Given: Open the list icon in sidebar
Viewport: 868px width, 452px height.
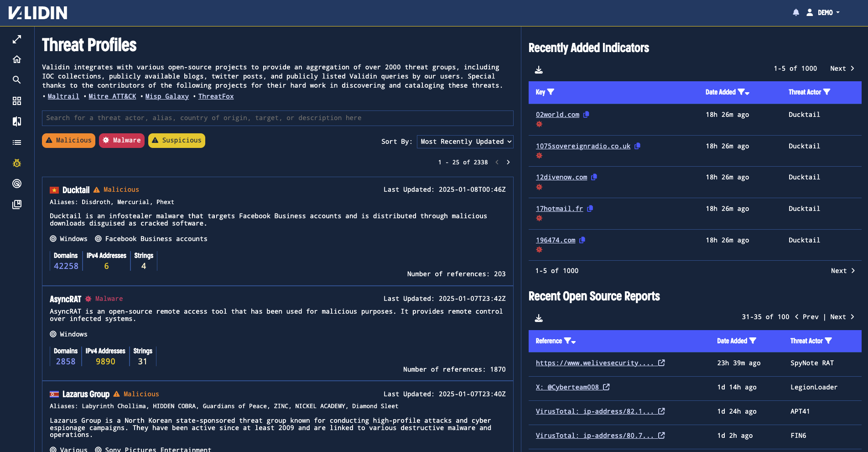Looking at the screenshot, I should point(17,142).
